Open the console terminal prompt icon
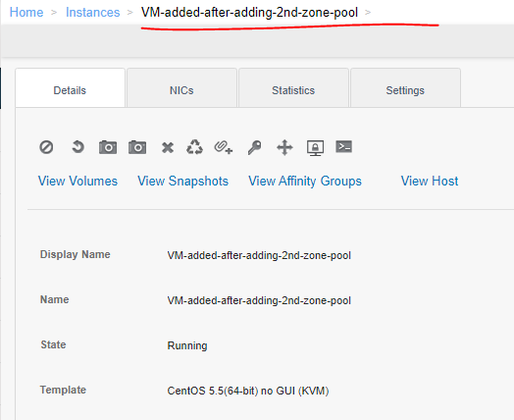Image resolution: width=514 pixels, height=420 pixels. (344, 146)
